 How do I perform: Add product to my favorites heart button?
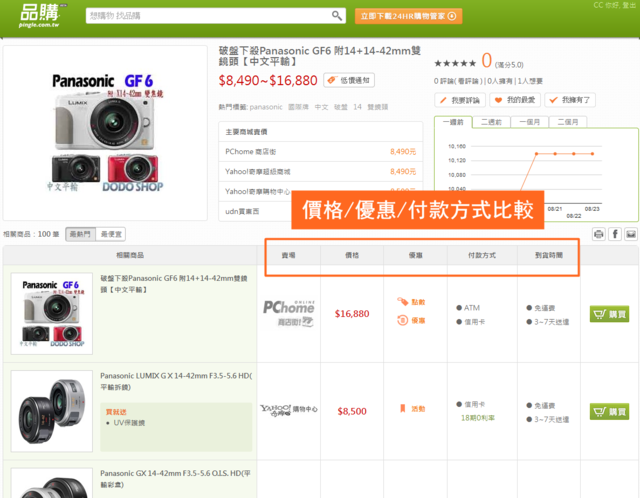coord(515,100)
